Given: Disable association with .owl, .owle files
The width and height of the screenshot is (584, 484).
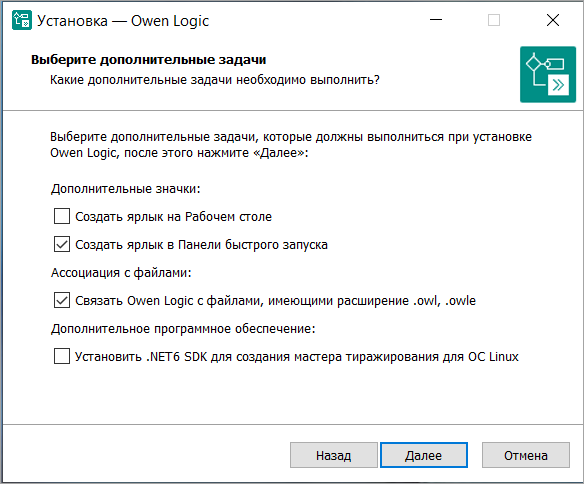Looking at the screenshot, I should point(62,300).
